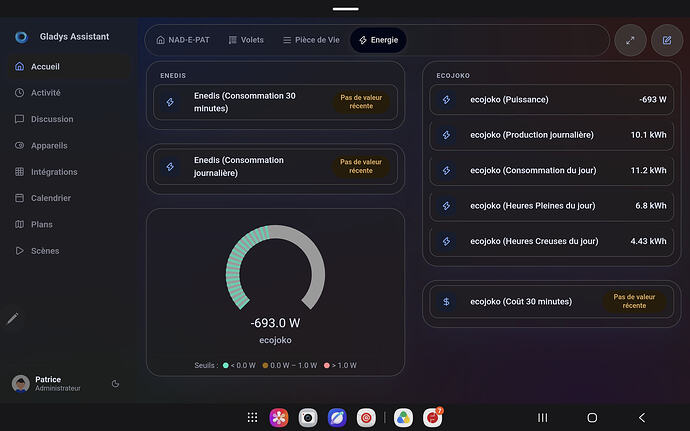Click the Enedis Consommation journalière row
The height and width of the screenshot is (431, 690).
275,166
